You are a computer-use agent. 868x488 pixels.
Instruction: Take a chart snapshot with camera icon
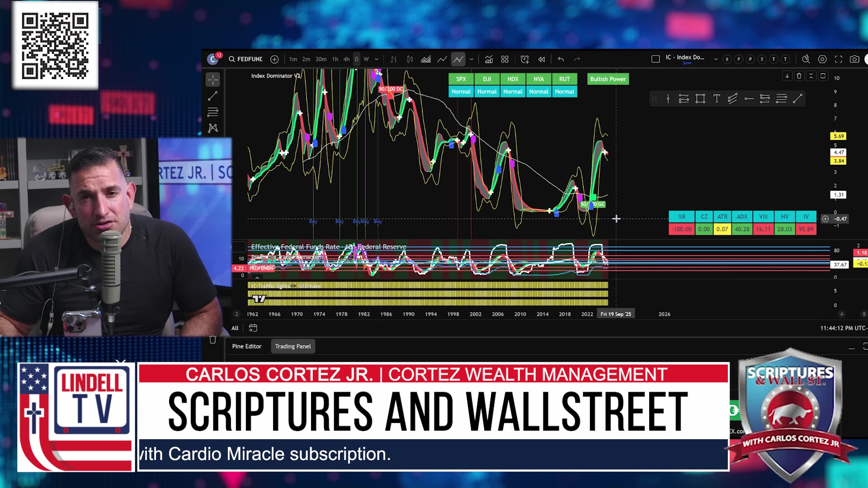854,59
